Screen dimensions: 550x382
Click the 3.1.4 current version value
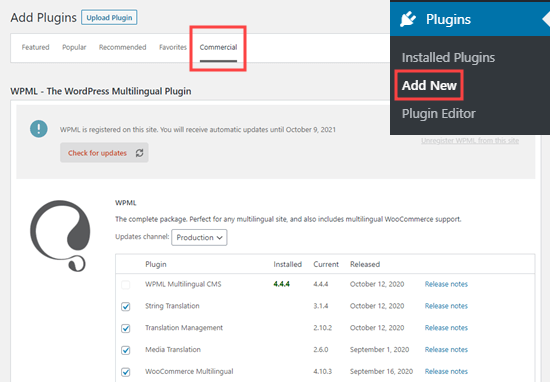click(321, 306)
